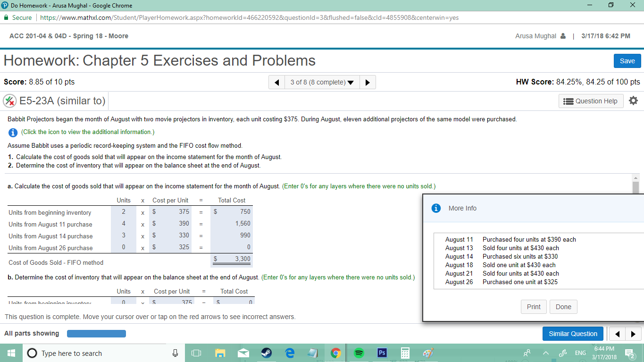
Task: Open Paint from the taskbar
Action: 428,353
